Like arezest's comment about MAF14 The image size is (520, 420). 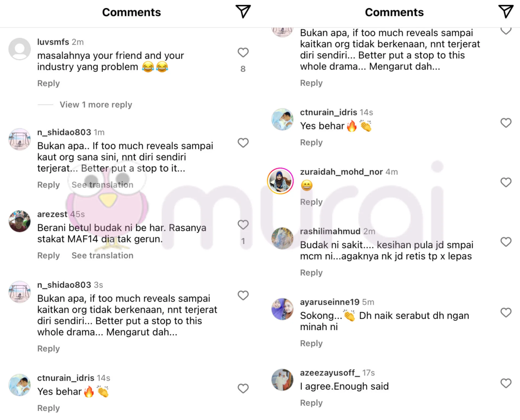(243, 225)
